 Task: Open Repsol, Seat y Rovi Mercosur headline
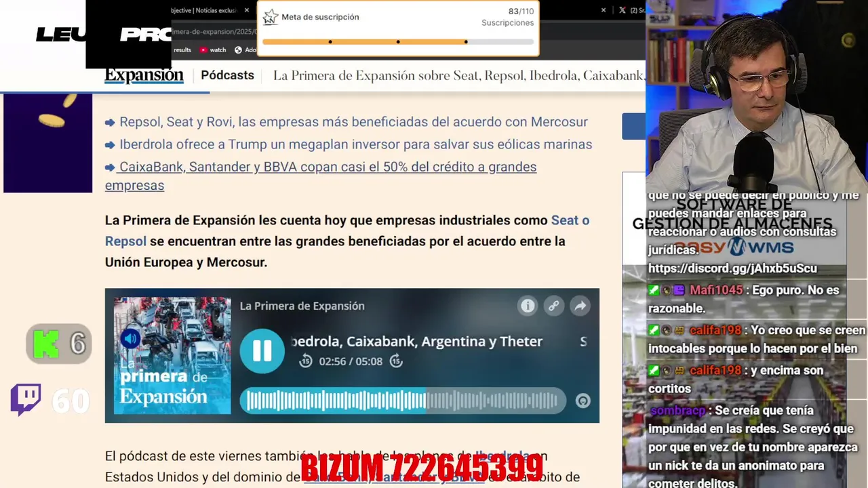pos(353,122)
